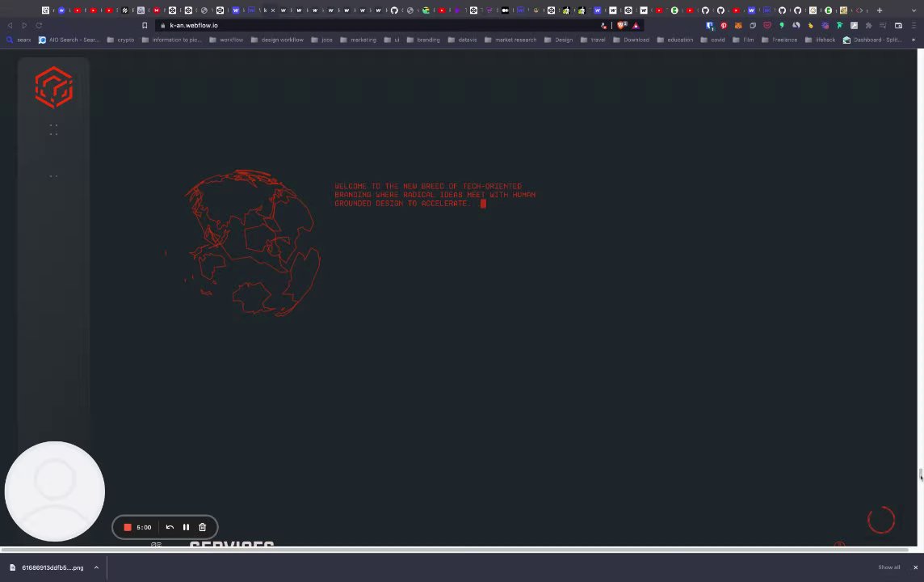
Task: Open the lifehack bookmarks folder
Action: click(821, 40)
